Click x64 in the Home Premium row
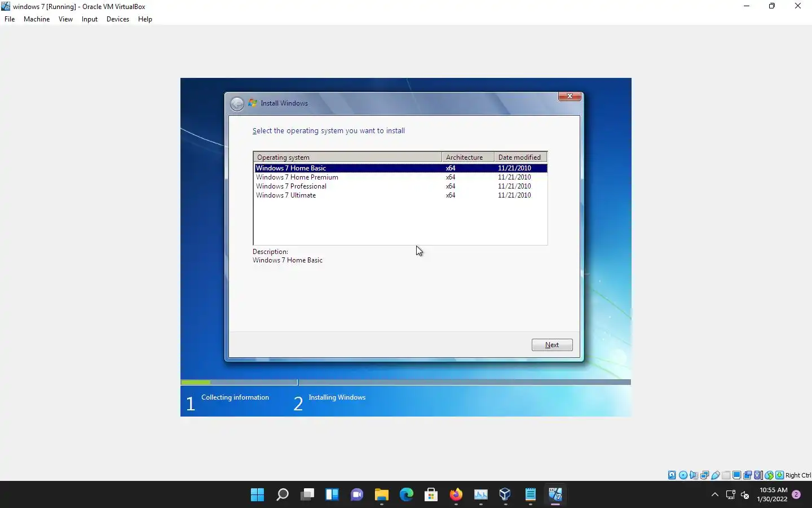Screen dimensions: 812x508 click(x=450, y=177)
